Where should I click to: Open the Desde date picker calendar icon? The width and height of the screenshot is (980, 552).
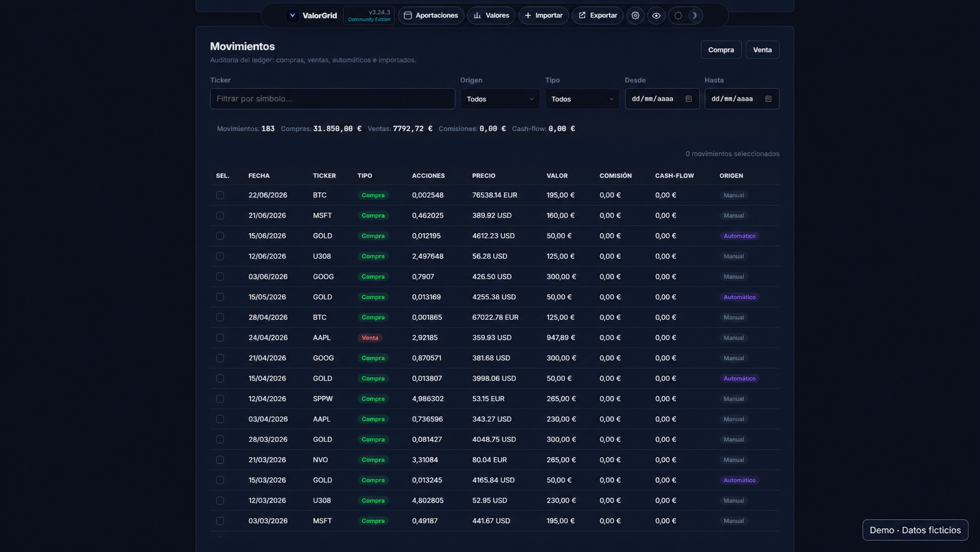pyautogui.click(x=689, y=99)
